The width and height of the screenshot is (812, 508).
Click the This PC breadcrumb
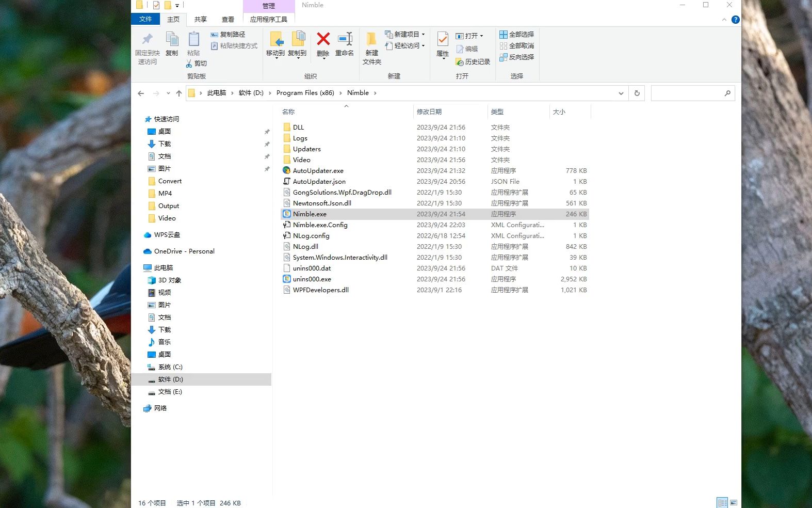coord(217,93)
